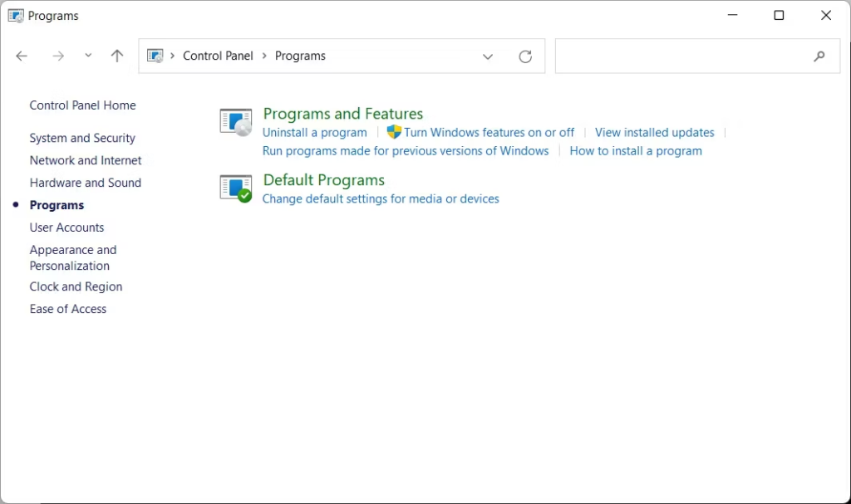Click the search magnifier icon

click(x=819, y=56)
